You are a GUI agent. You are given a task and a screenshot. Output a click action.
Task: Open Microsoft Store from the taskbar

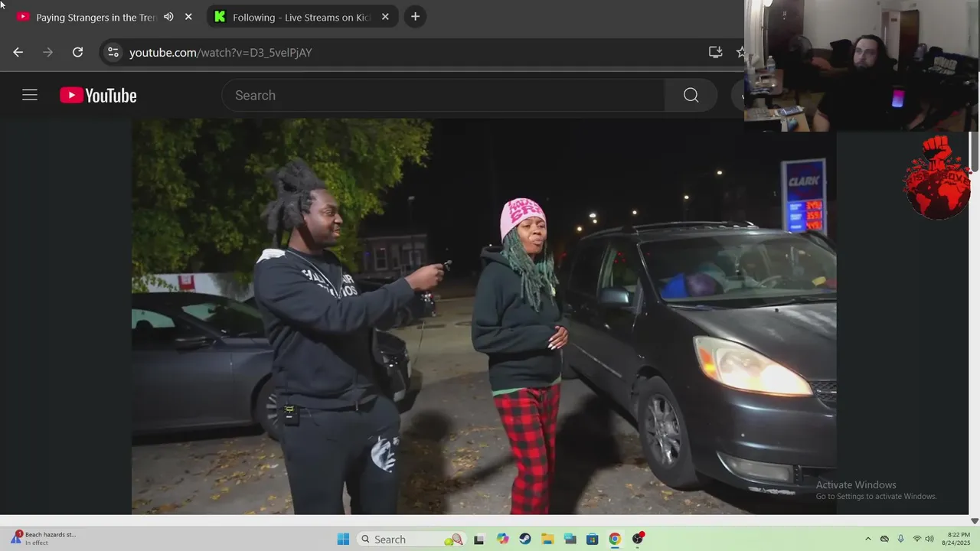[x=592, y=539]
